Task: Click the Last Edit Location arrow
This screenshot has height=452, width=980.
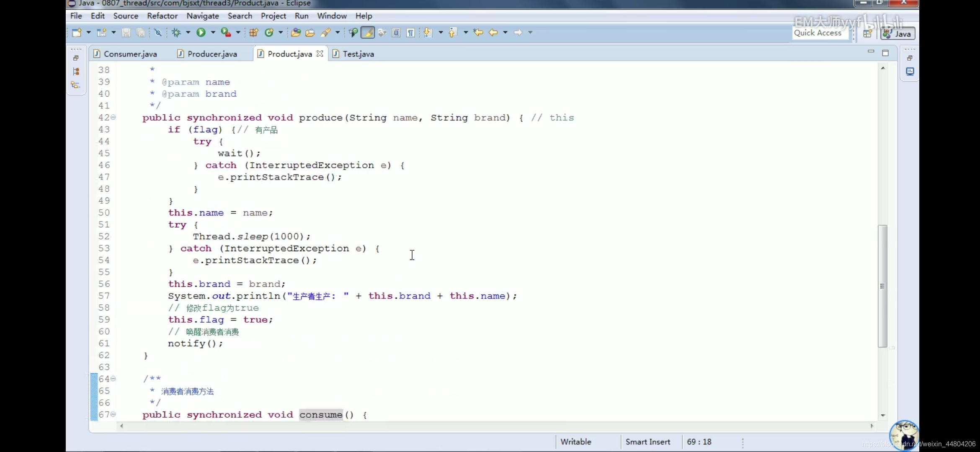Action: coord(478,32)
